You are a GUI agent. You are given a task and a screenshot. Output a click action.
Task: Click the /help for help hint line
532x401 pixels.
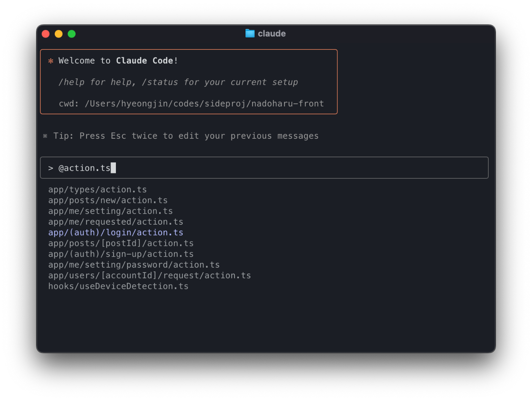[x=178, y=82]
